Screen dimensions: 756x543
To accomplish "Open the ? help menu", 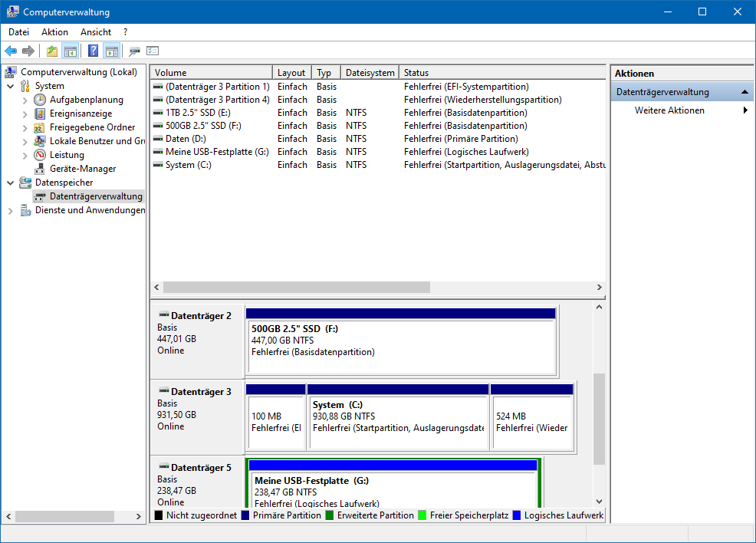I will coord(125,32).
